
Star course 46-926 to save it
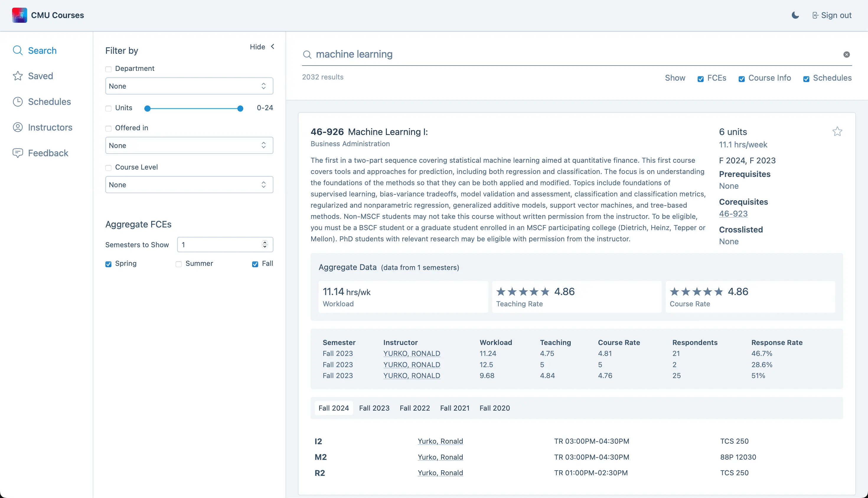pos(837,132)
